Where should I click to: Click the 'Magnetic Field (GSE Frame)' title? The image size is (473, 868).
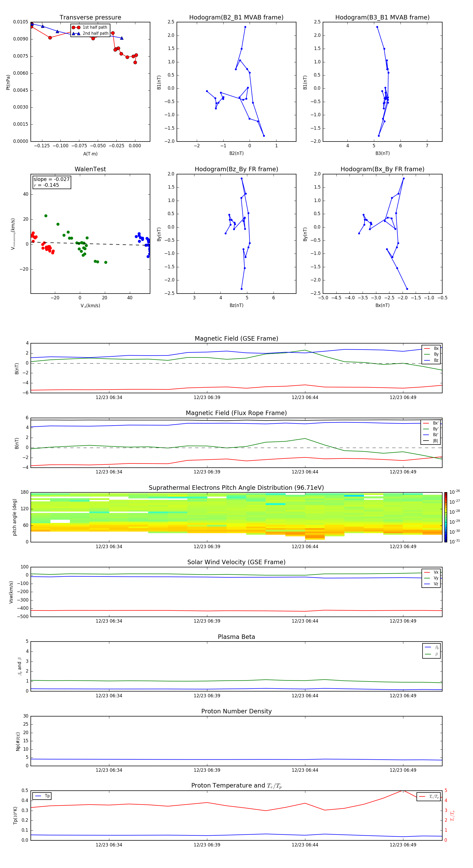tap(236, 339)
